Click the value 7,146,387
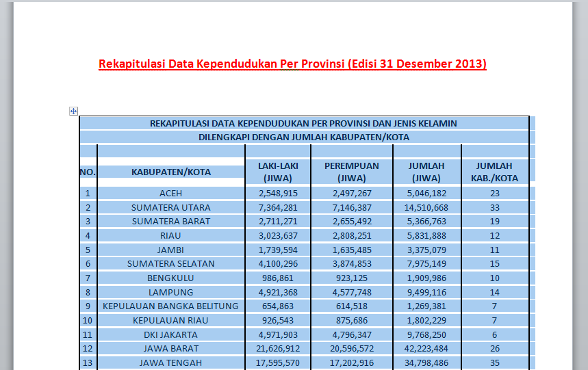Image resolution: width=588 pixels, height=370 pixels. 352,207
